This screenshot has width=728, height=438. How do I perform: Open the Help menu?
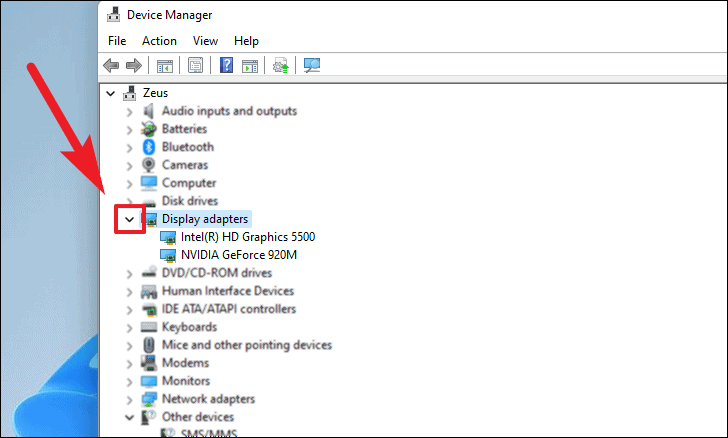click(246, 41)
